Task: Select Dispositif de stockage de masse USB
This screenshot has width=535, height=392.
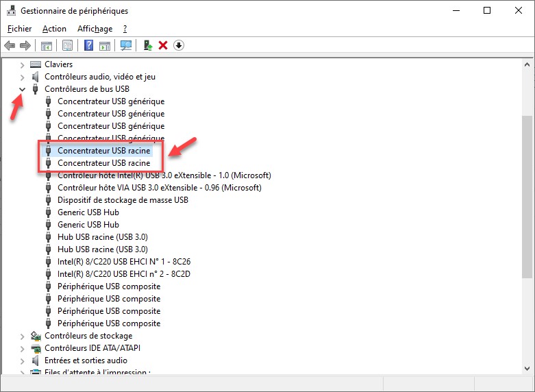Action: tap(123, 200)
